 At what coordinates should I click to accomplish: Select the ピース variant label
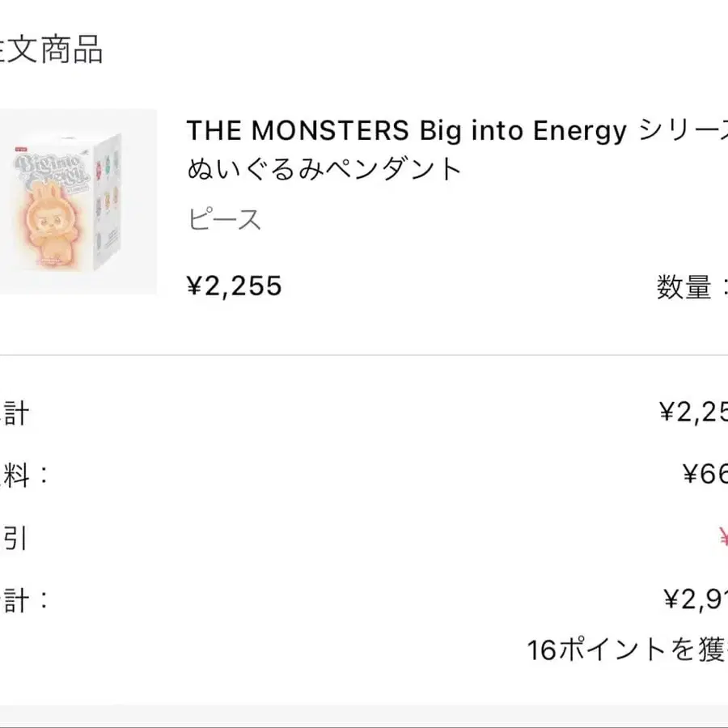[x=225, y=220]
